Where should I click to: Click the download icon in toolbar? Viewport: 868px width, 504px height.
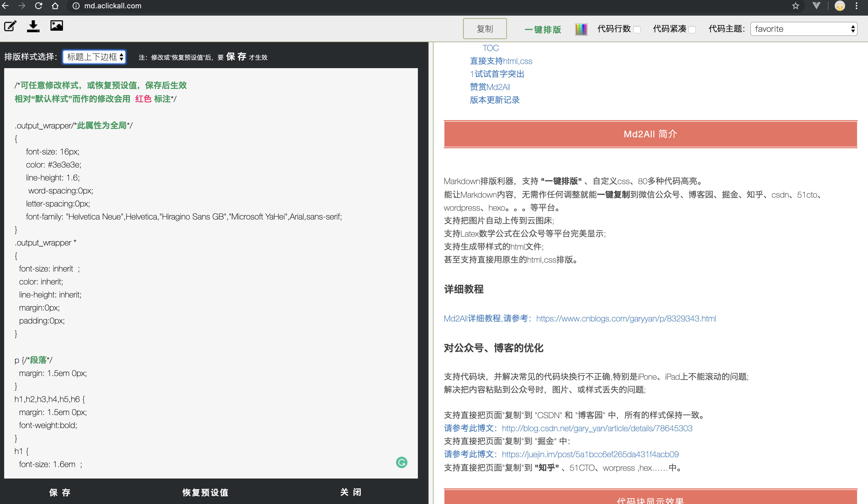(x=33, y=26)
